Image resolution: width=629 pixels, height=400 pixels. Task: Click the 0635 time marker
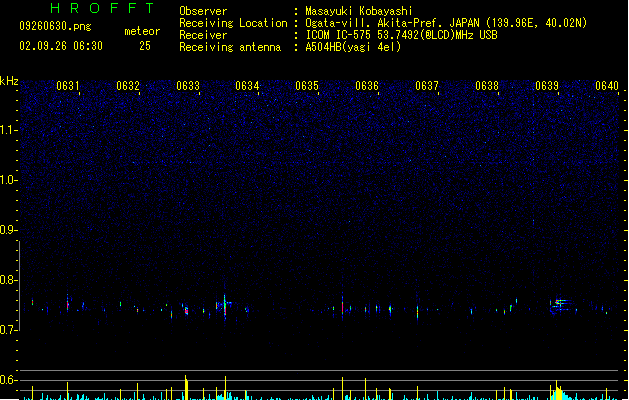307,86
